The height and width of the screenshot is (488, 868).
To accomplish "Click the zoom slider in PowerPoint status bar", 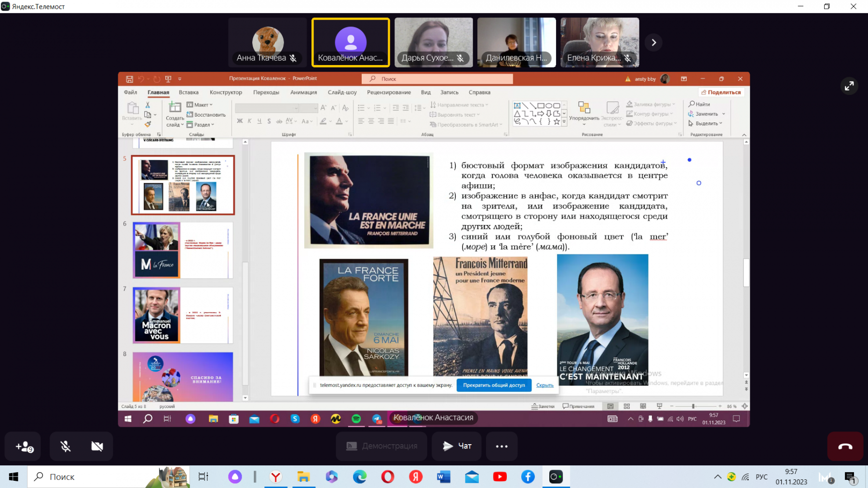I will [693, 407].
